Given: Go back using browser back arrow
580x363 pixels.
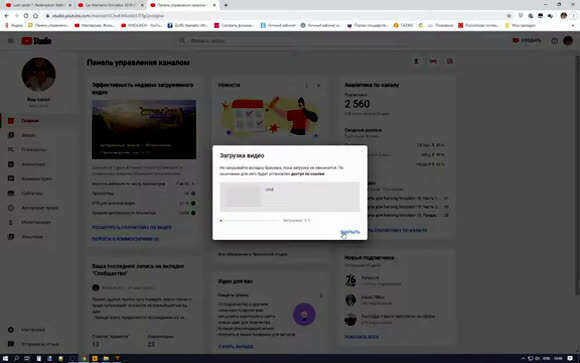Looking at the screenshot, I should tap(6, 16).
